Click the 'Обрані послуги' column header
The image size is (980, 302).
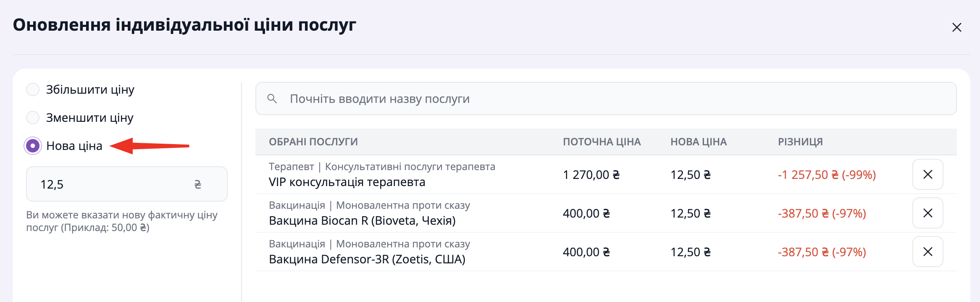click(x=313, y=142)
